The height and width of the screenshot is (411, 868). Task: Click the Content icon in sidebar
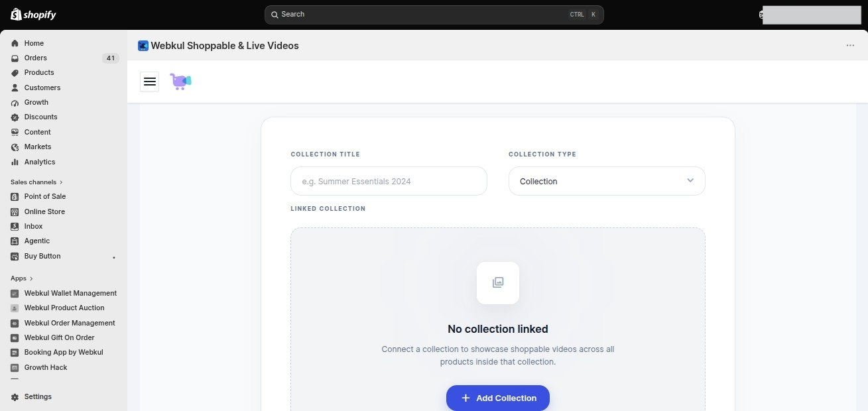tap(15, 132)
